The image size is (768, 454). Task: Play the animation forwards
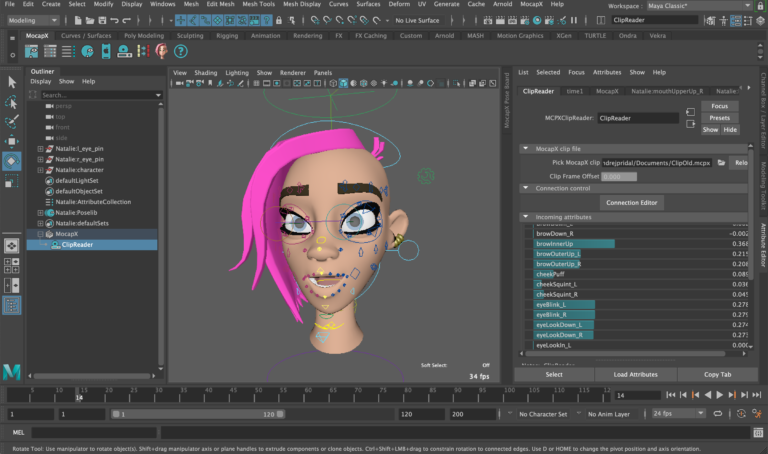(x=720, y=395)
